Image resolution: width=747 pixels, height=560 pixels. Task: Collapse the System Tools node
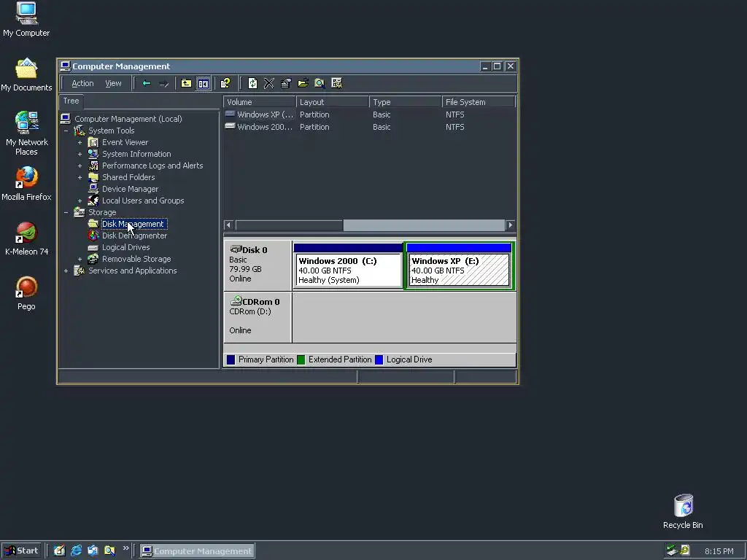click(x=66, y=131)
